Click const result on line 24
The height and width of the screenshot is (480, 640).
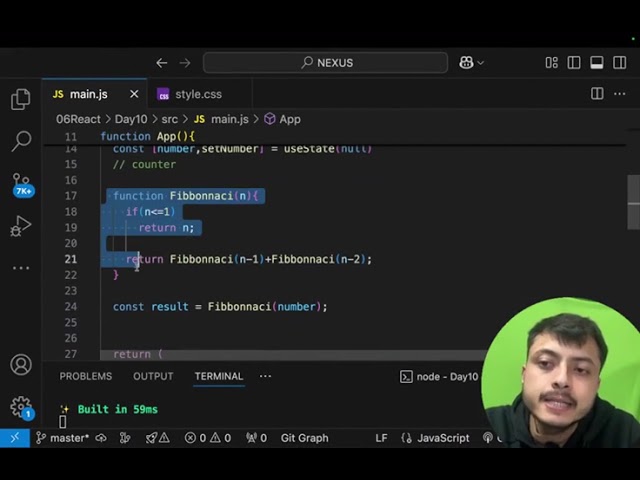(151, 307)
